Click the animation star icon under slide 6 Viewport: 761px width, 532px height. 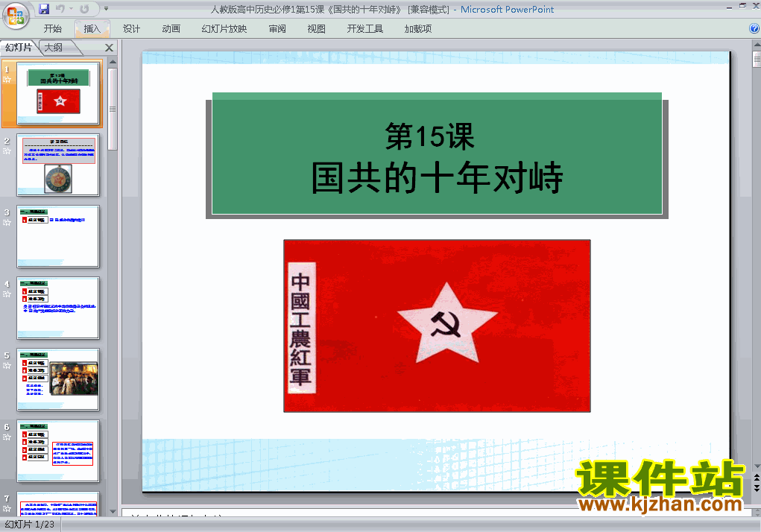click(7, 437)
